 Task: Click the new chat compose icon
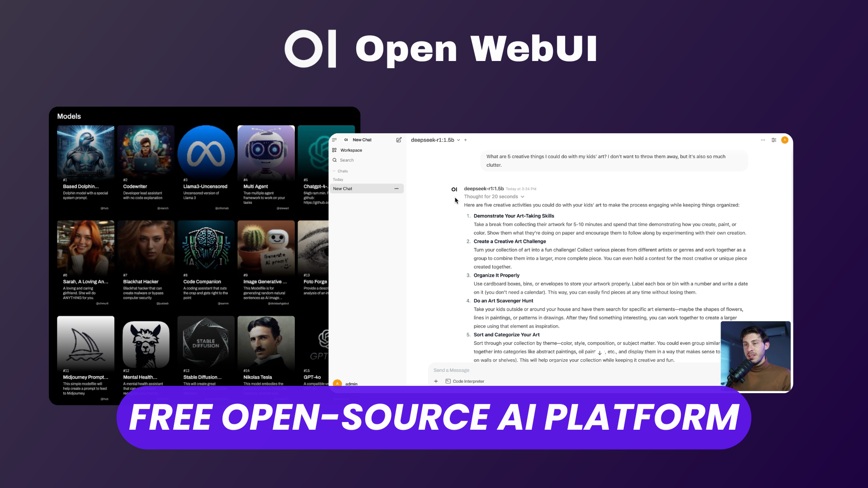click(x=399, y=139)
